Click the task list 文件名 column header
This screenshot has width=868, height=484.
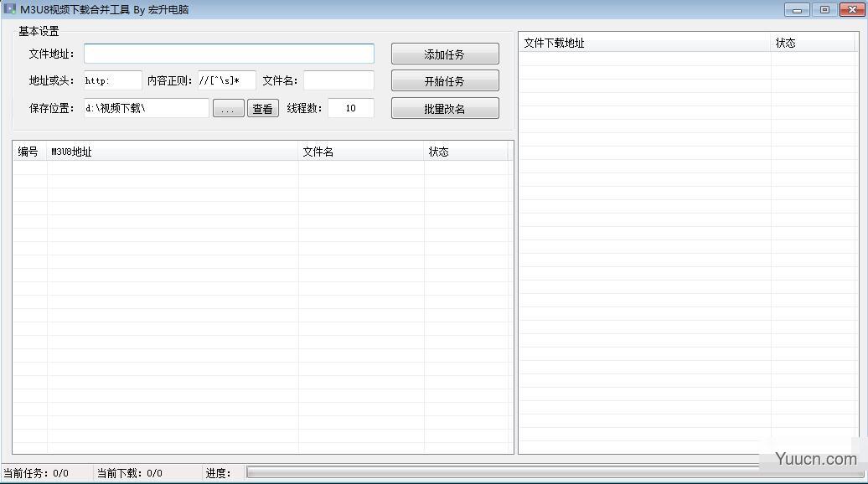point(361,152)
